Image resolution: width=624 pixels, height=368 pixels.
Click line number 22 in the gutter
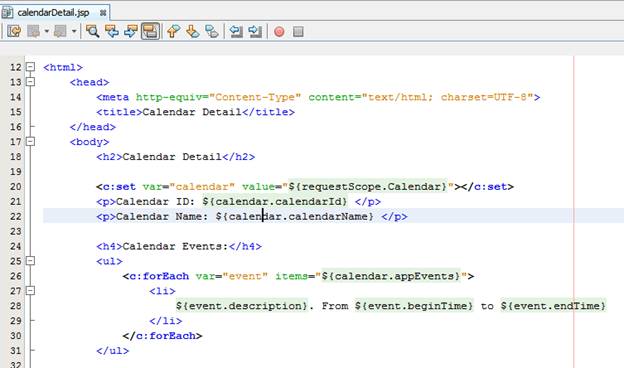click(16, 216)
